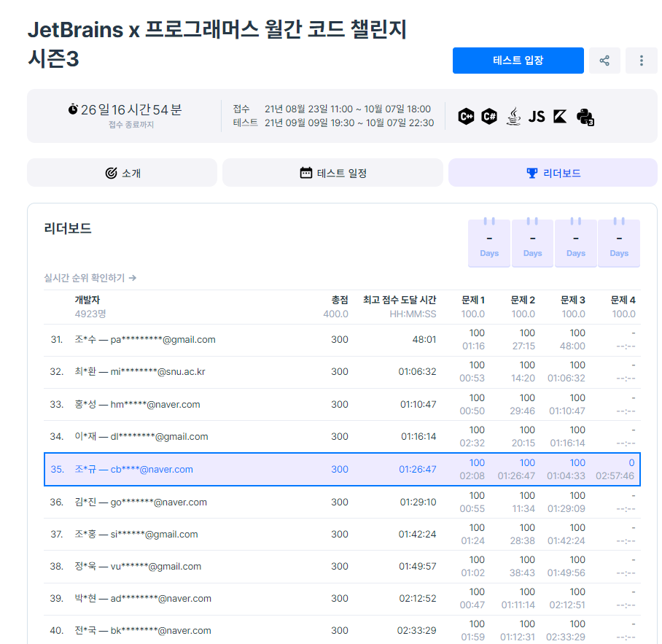
Task: Click the second Days calendar card
Action: tap(532, 242)
